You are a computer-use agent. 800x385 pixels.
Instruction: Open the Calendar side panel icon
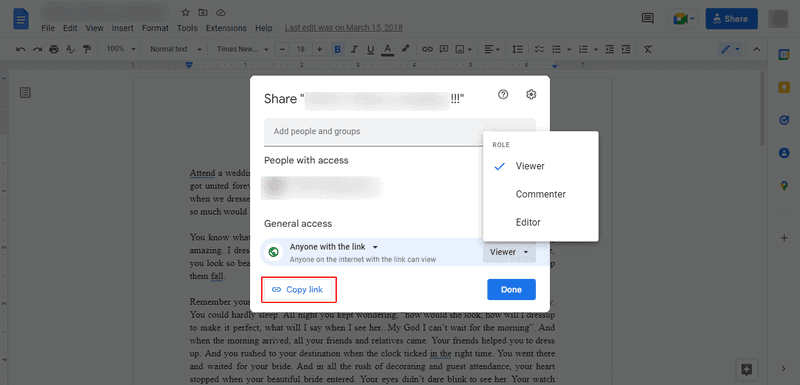[x=784, y=55]
